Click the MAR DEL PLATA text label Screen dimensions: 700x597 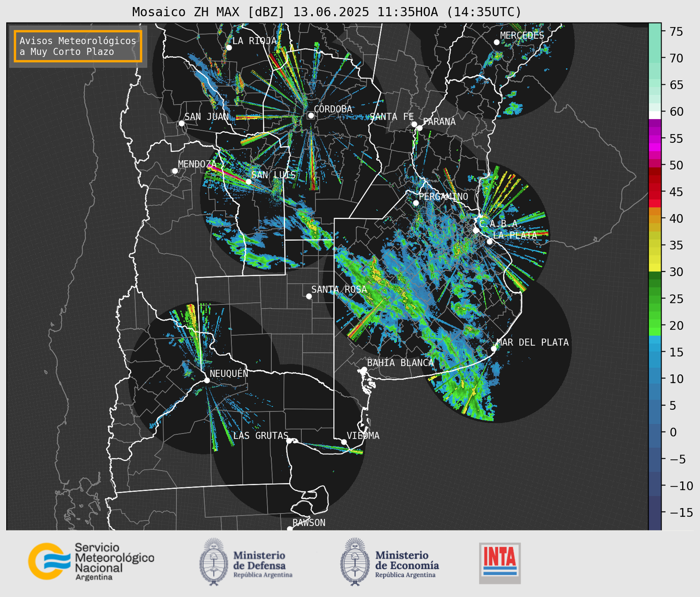coord(532,343)
